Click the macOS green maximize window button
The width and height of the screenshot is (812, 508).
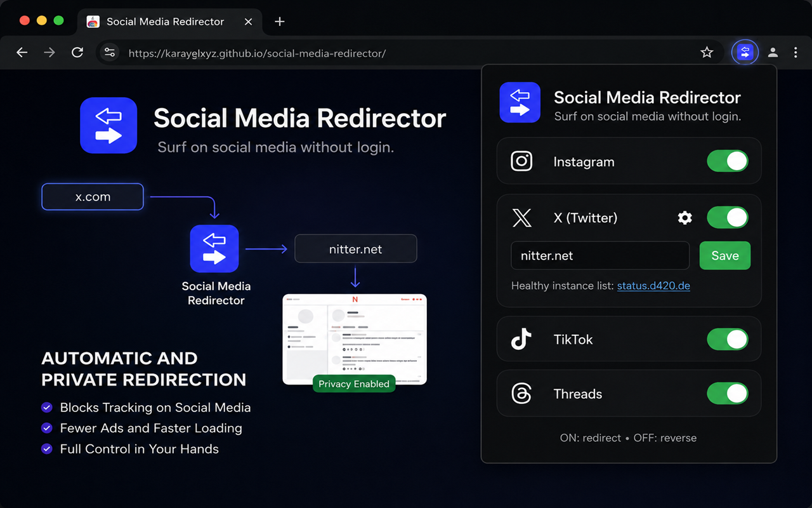tap(58, 20)
